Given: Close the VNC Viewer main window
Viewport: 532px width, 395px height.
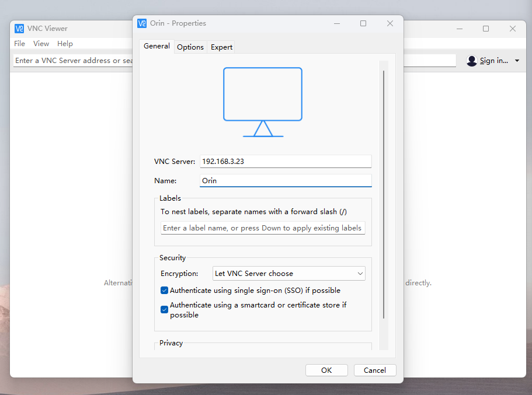Looking at the screenshot, I should pos(513,29).
